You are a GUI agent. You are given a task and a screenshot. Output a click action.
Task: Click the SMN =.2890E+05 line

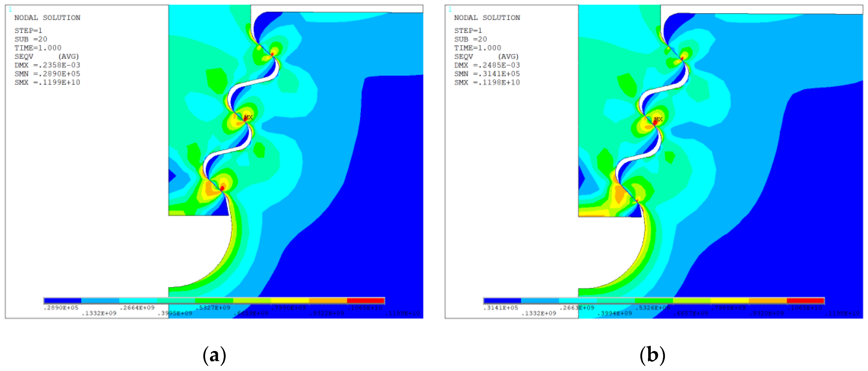47,74
